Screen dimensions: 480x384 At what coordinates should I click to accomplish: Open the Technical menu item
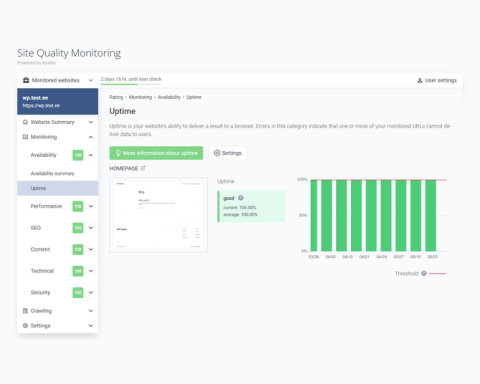[42, 271]
